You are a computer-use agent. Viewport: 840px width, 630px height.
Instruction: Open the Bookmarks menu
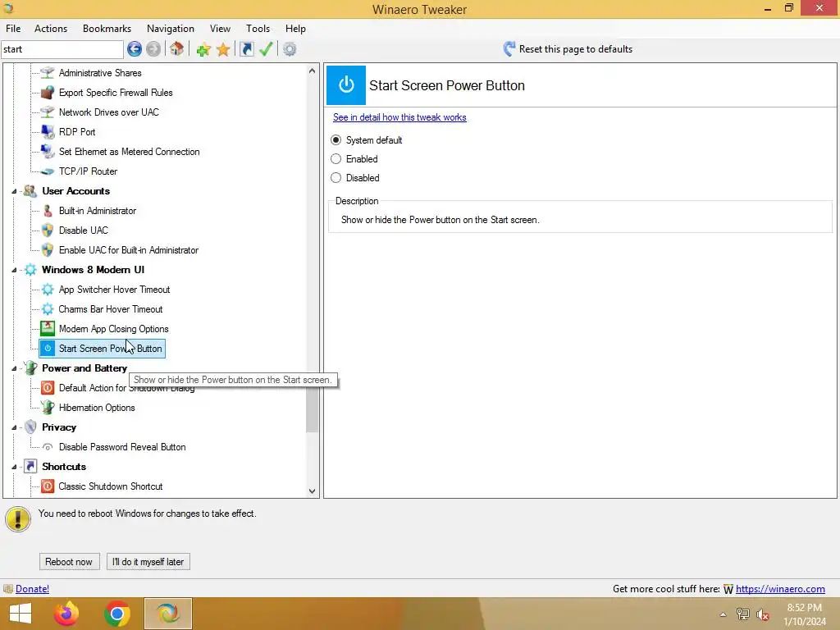[107, 29]
